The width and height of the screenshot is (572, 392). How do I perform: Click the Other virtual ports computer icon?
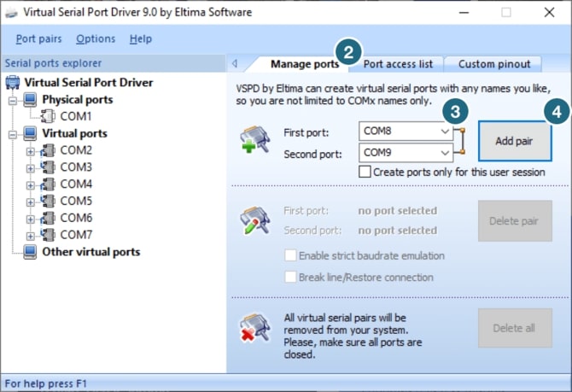pos(30,252)
